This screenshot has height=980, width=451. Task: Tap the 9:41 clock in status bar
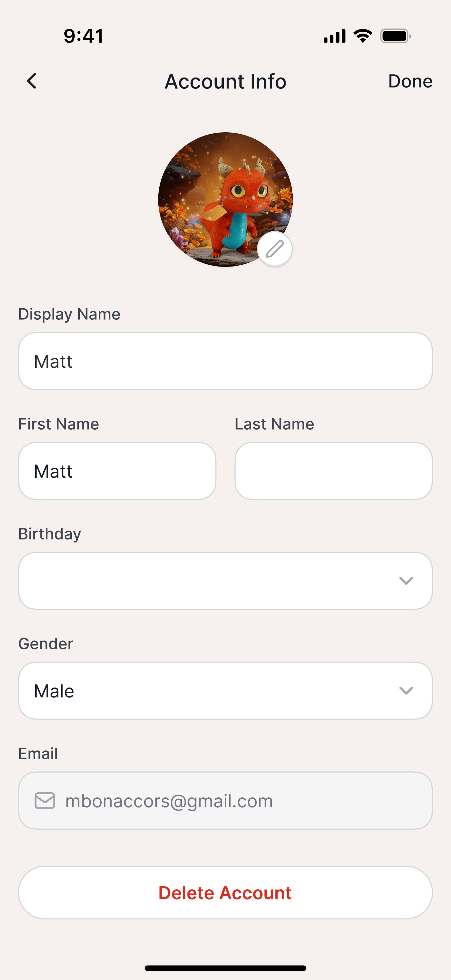point(84,36)
